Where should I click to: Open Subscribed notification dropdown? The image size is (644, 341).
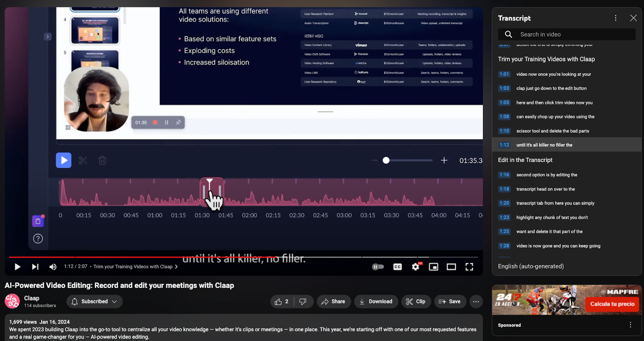pos(95,302)
